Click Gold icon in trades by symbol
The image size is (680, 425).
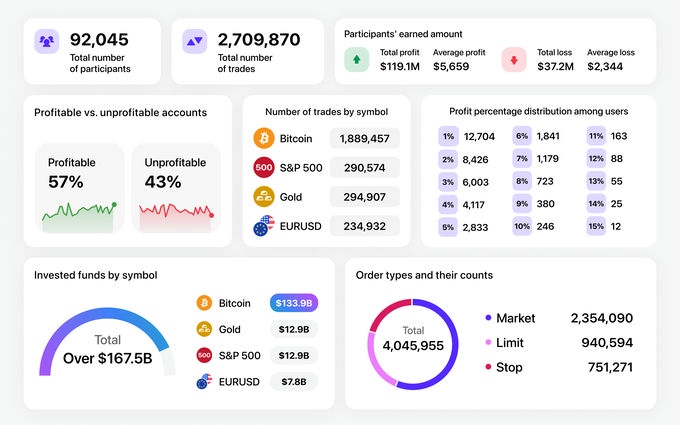(264, 196)
